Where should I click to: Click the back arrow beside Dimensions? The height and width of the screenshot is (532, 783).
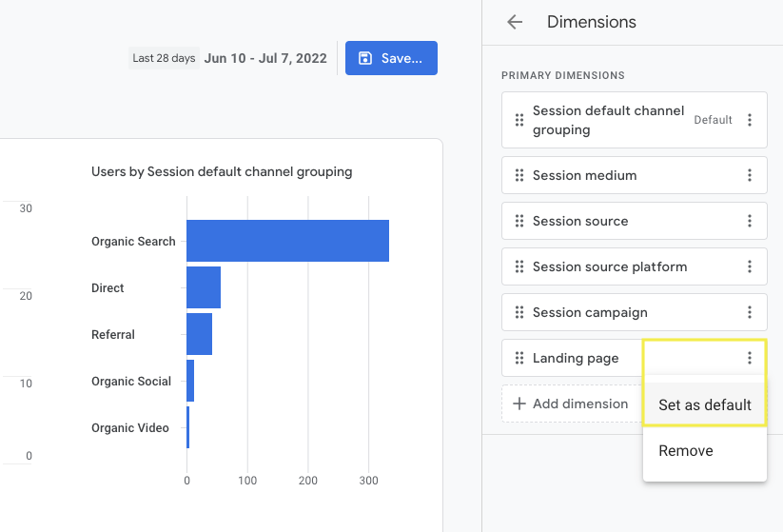tap(515, 22)
